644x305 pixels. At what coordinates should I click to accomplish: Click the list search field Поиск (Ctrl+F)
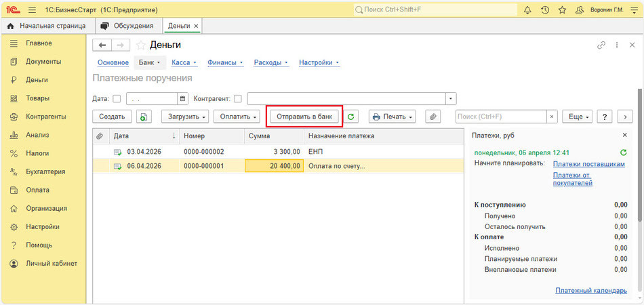pyautogui.click(x=501, y=117)
